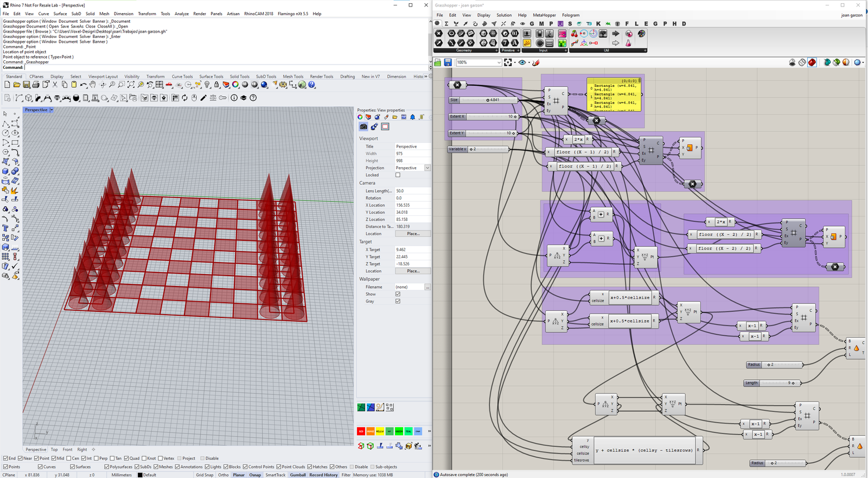Screen dimensions: 868x478
Task: Click the Size slider in Grasshopper
Action: [483, 100]
